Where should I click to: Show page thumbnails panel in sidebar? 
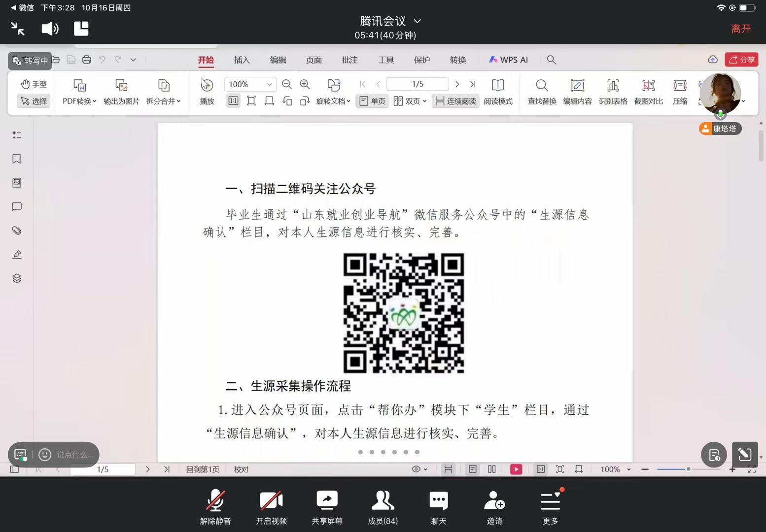[17, 183]
